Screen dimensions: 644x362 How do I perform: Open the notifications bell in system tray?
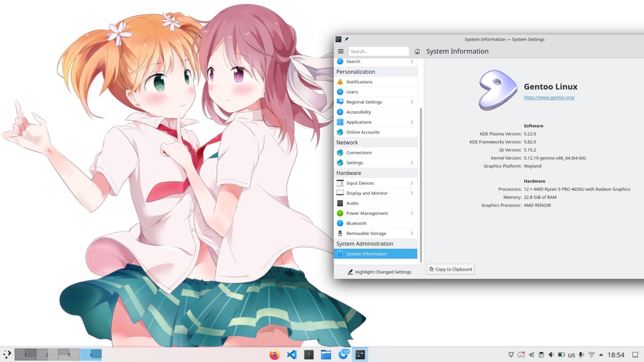coord(511,355)
